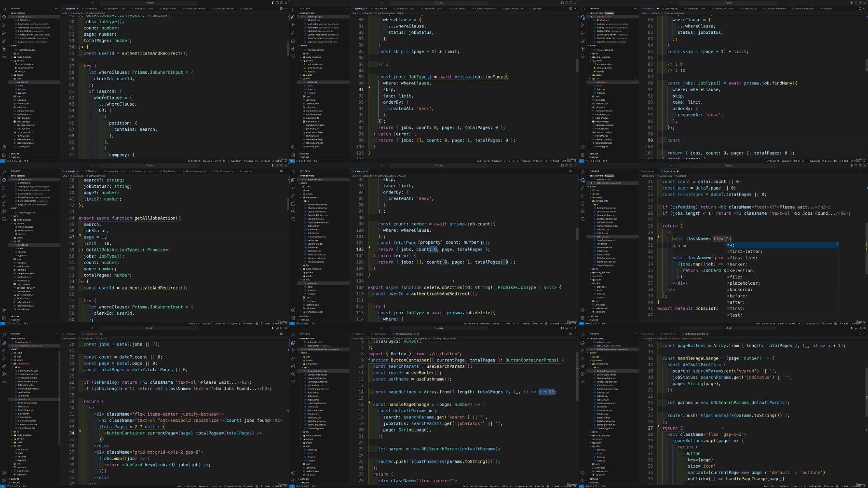Click the lightbulb beside the handlePageChange line 16

[369, 402]
